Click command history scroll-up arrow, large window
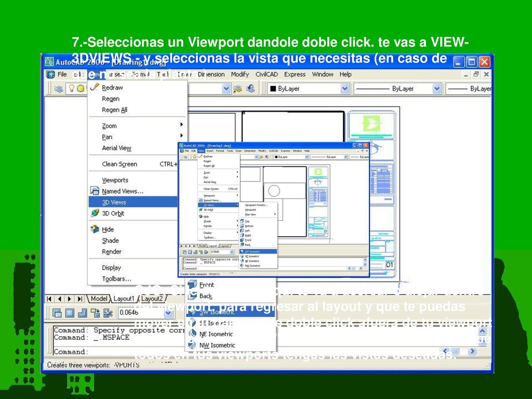The image size is (532, 399). pos(482,330)
